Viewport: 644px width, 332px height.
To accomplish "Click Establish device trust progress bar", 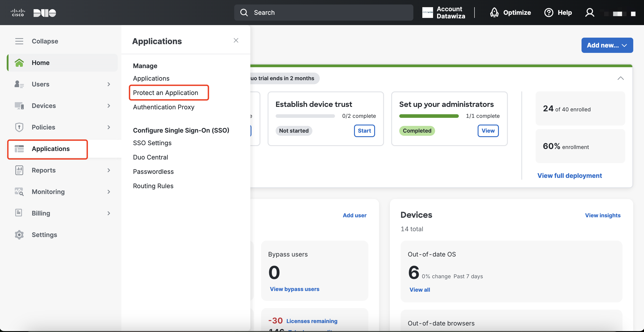I will click(x=305, y=116).
